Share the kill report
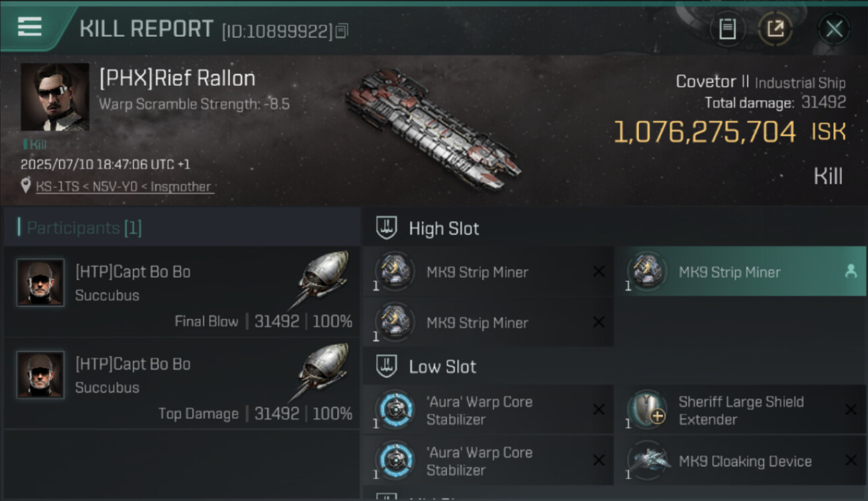 775,29
